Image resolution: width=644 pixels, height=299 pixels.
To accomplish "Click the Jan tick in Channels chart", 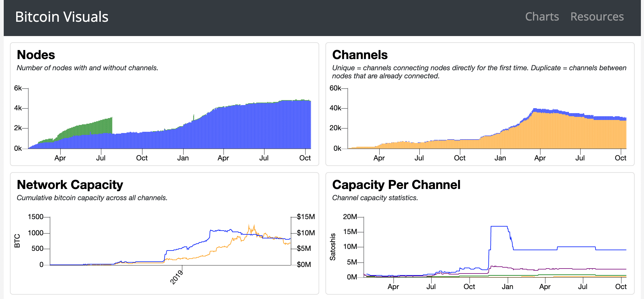I will pyautogui.click(x=500, y=158).
